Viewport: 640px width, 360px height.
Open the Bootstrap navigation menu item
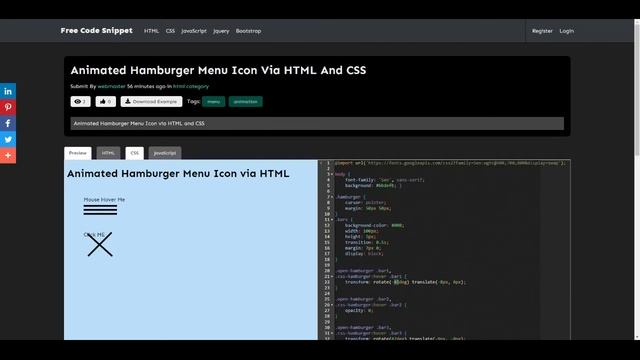tap(248, 31)
